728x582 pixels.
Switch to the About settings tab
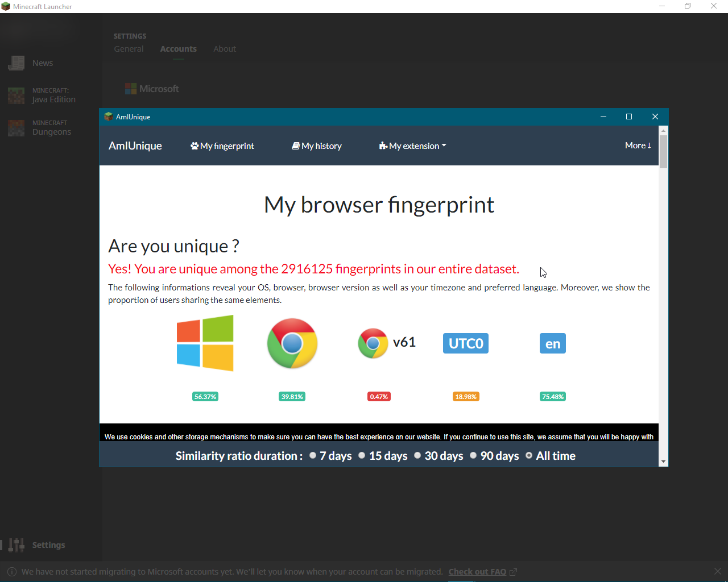coord(225,49)
